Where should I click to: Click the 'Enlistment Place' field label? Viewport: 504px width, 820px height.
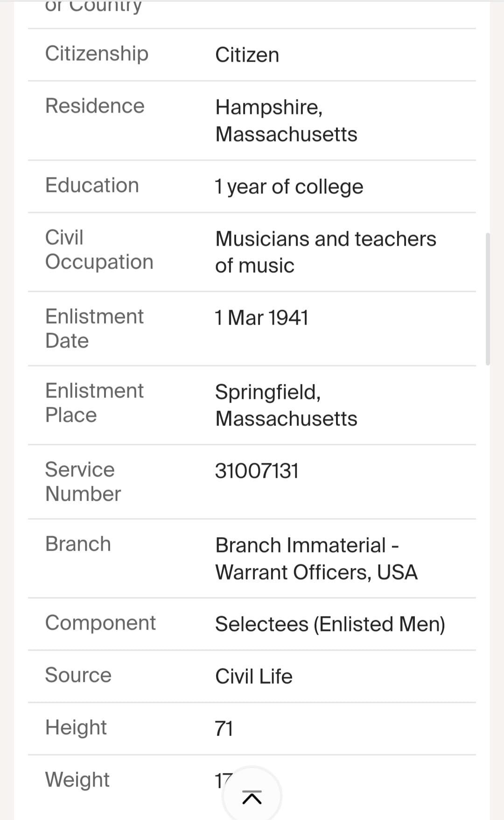pos(94,403)
